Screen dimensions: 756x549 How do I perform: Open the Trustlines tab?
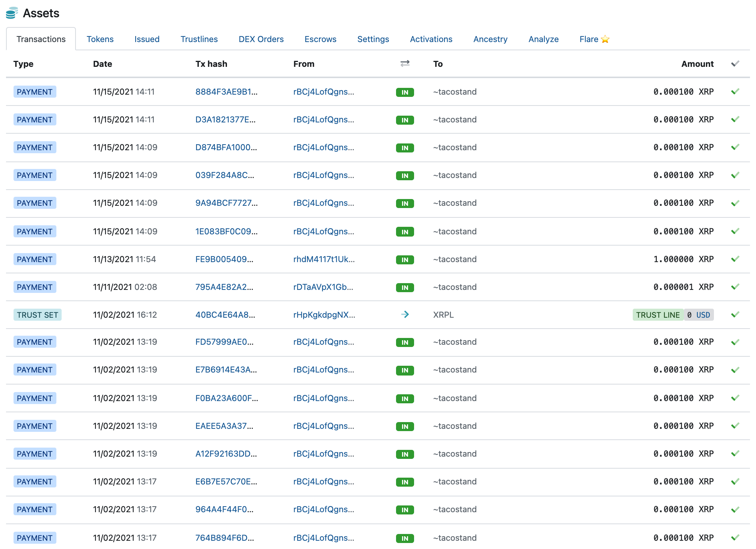[199, 39]
